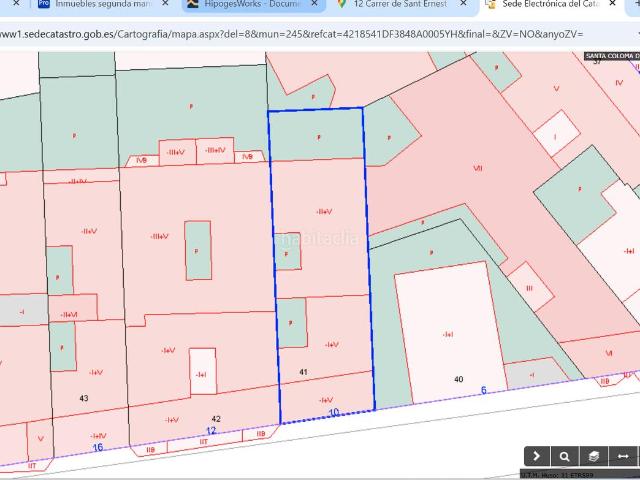This screenshot has width=640, height=480.
Task: Expand the map toolbar chevron arrow
Action: 536,456
